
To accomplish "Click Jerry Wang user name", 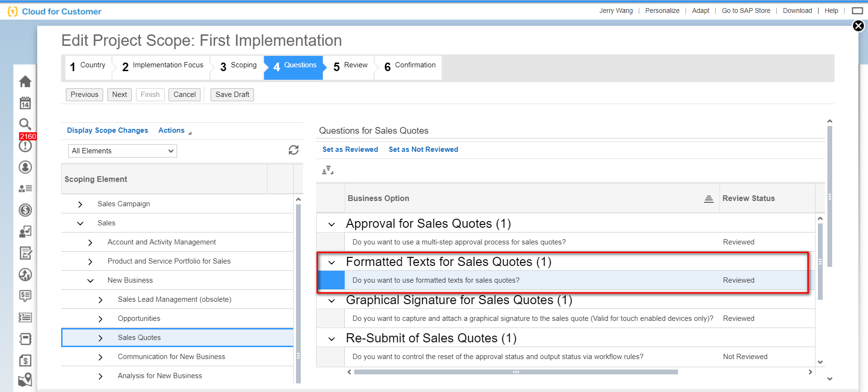I will [616, 11].
